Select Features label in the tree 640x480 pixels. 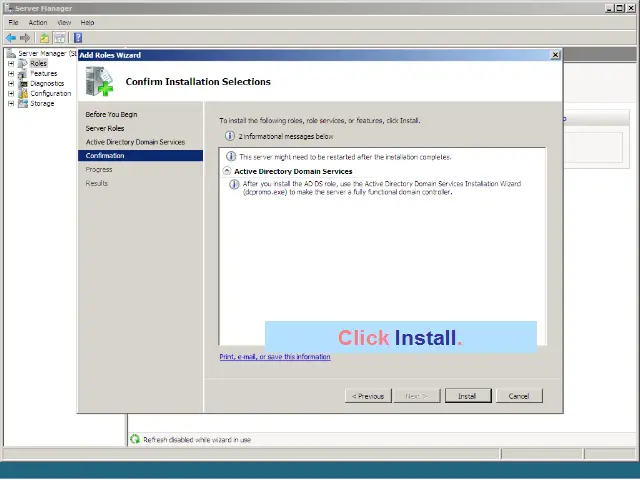(x=44, y=73)
